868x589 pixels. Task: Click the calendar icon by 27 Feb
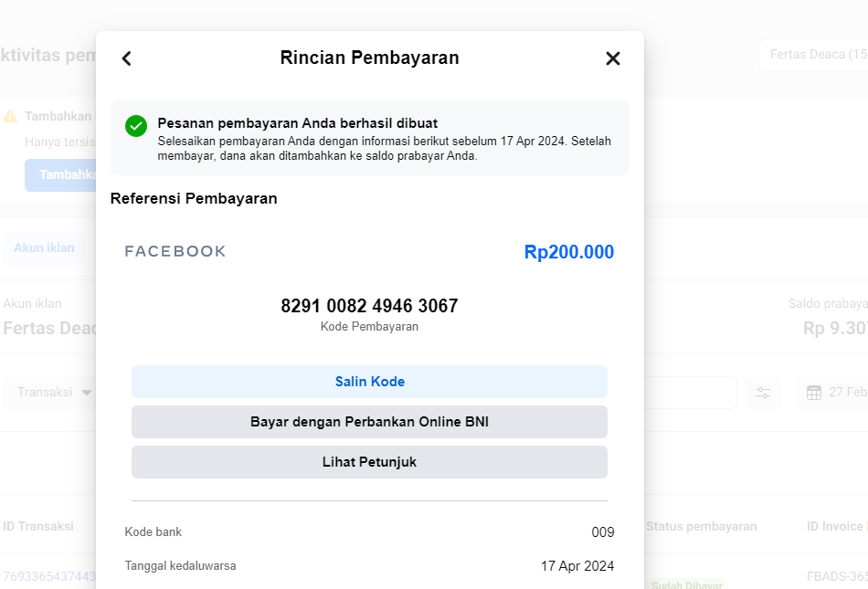[x=814, y=393]
